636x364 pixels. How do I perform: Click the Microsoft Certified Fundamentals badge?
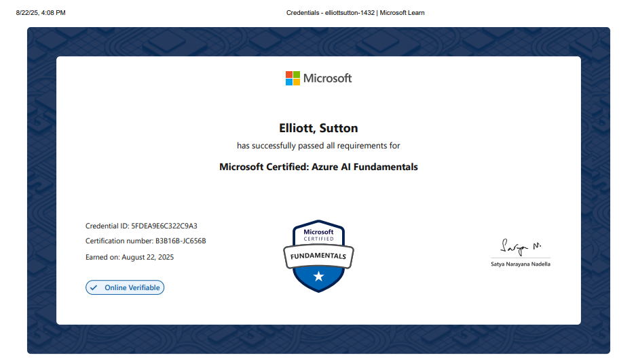pyautogui.click(x=318, y=256)
